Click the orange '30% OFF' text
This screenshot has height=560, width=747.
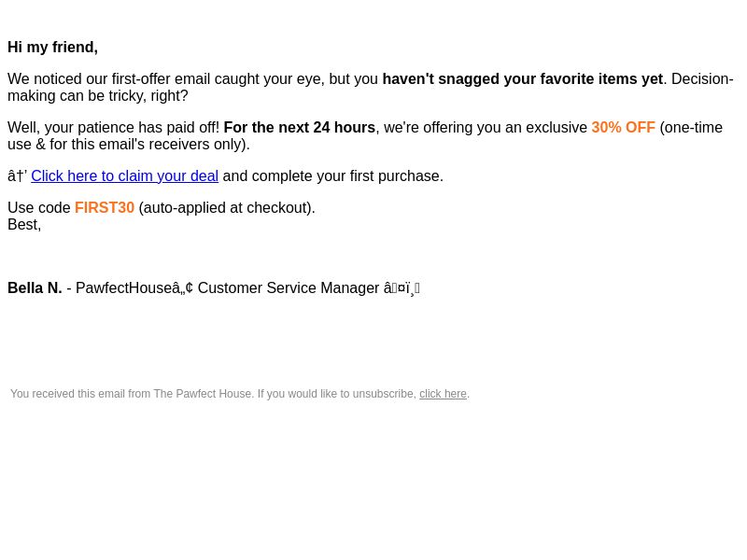(x=623, y=128)
